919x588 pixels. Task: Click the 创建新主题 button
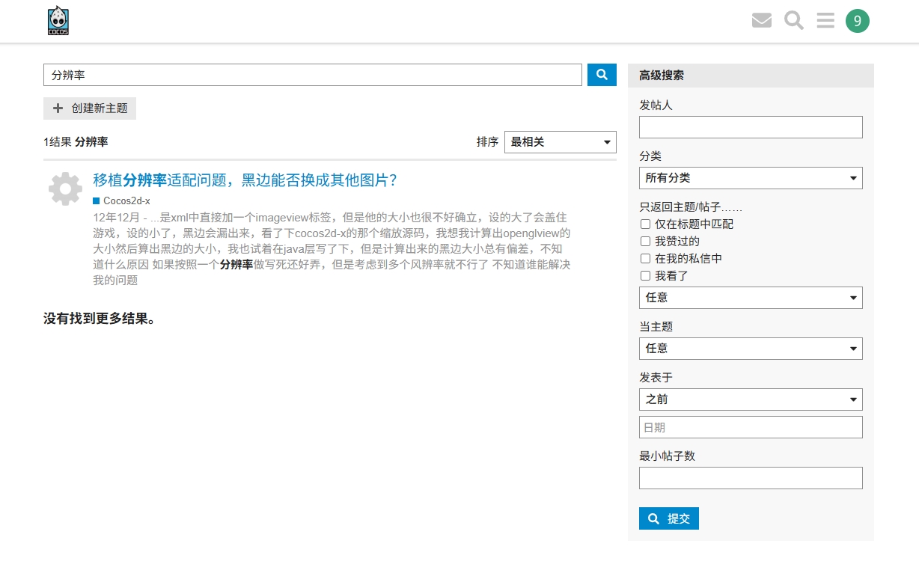pyautogui.click(x=90, y=108)
